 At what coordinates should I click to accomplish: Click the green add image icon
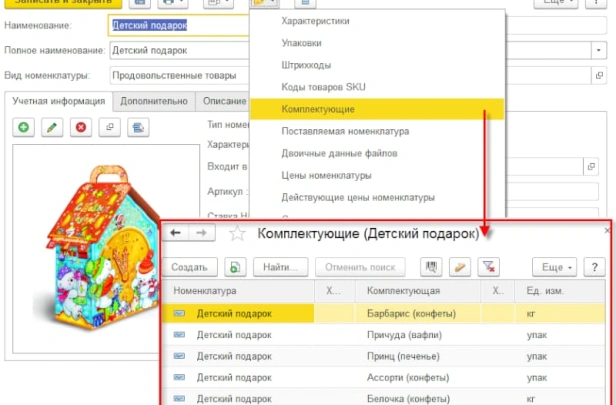tap(24, 127)
